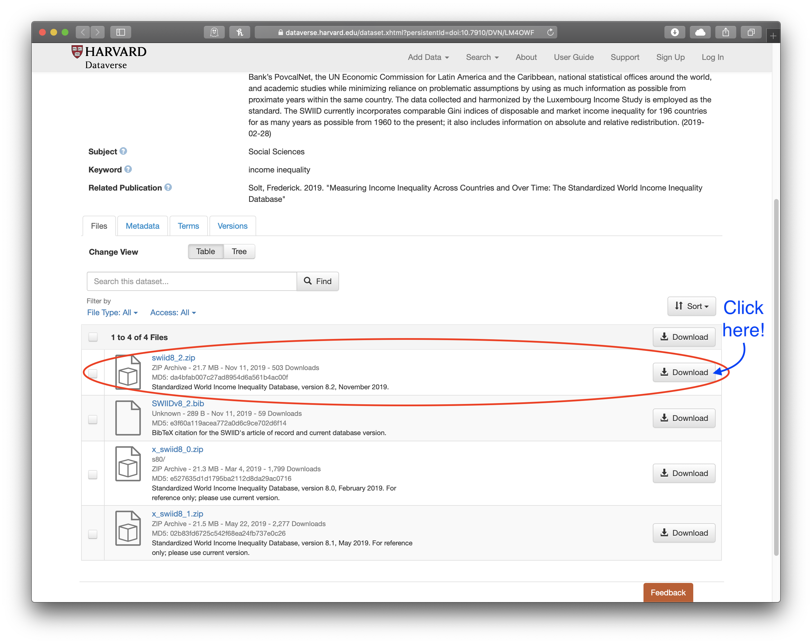Check the swiid8_2.zip file checkbox
The width and height of the screenshot is (812, 644).
point(93,374)
